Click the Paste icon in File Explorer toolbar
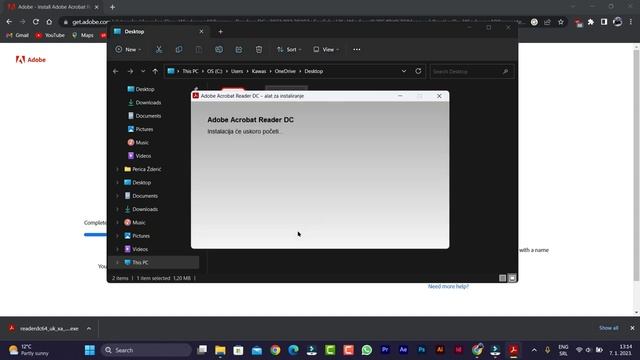640x360 pixels. click(199, 49)
